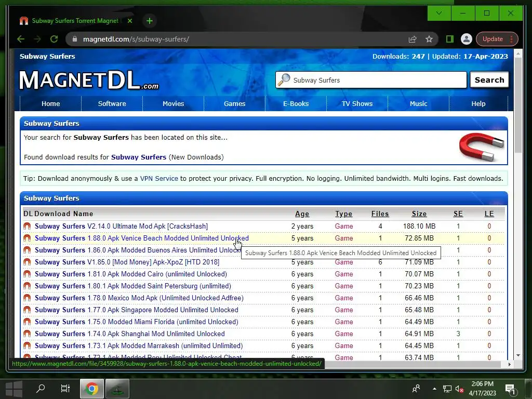The height and width of the screenshot is (399, 532).
Task: Sort results by Age column header
Action: pos(302,214)
